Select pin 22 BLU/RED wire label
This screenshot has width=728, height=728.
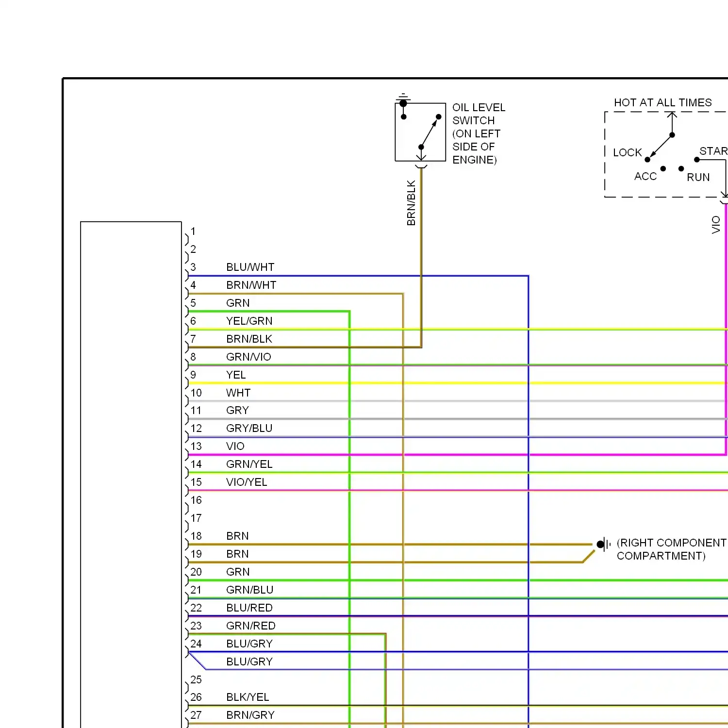point(249,608)
